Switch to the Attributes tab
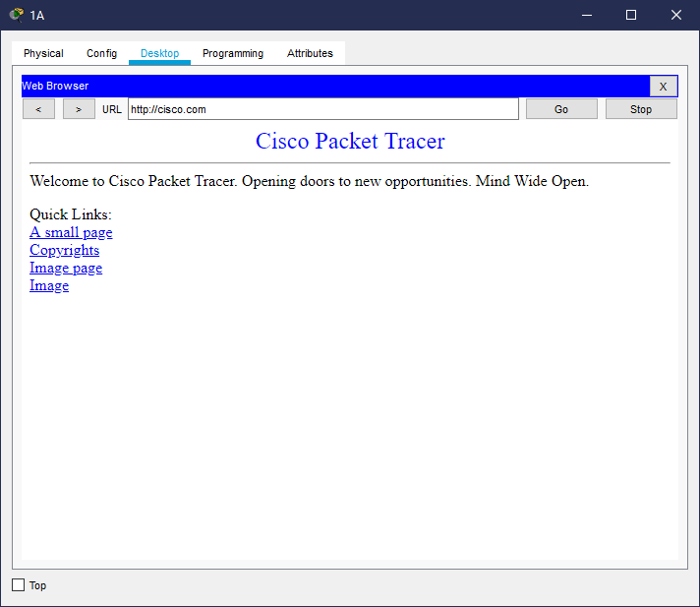Screen dimensions: 700x607 pos(310,53)
